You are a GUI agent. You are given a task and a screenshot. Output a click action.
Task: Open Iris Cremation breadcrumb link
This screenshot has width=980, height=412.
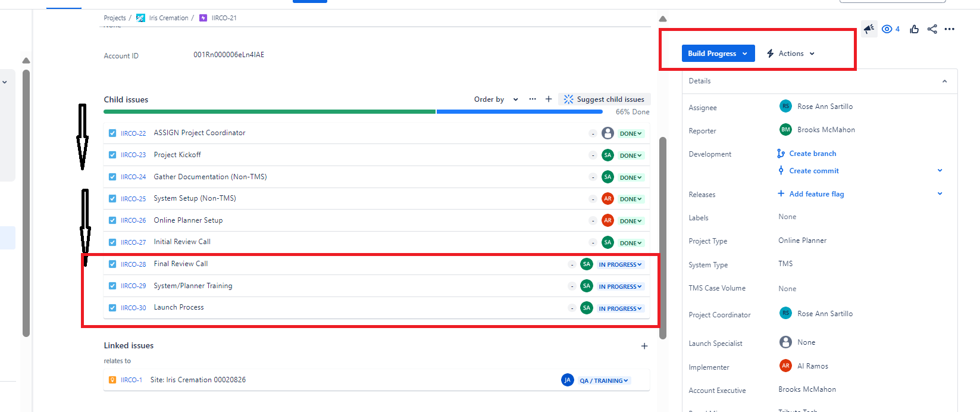[168, 18]
